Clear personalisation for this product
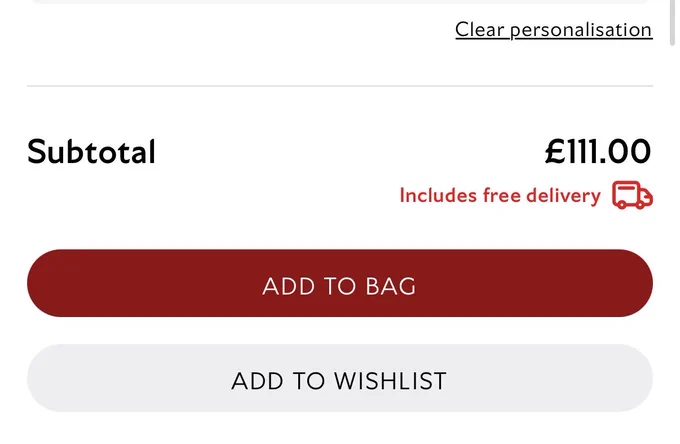Image resolution: width=680 pixels, height=444 pixels. click(554, 30)
